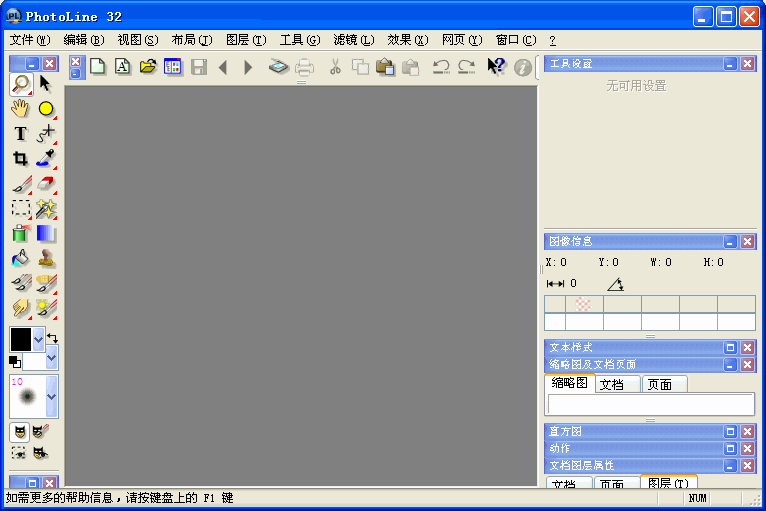
Task: Click the black foreground color swatch
Action: 21,339
